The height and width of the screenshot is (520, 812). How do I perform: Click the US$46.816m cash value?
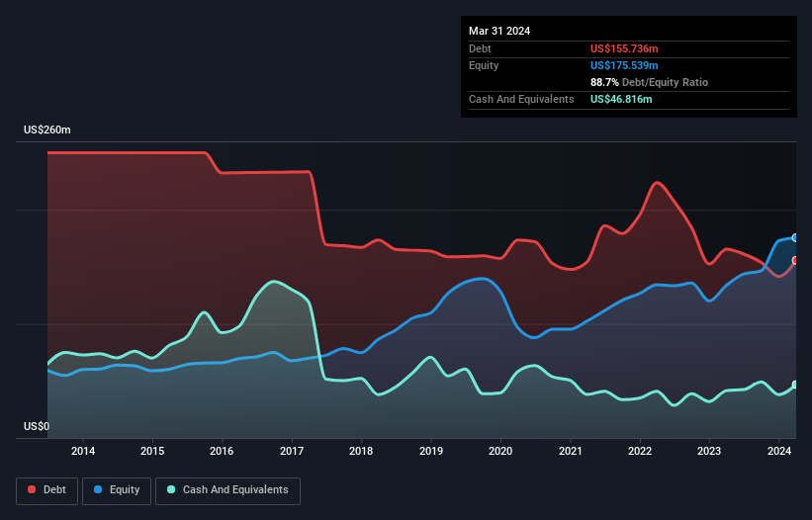pos(621,99)
